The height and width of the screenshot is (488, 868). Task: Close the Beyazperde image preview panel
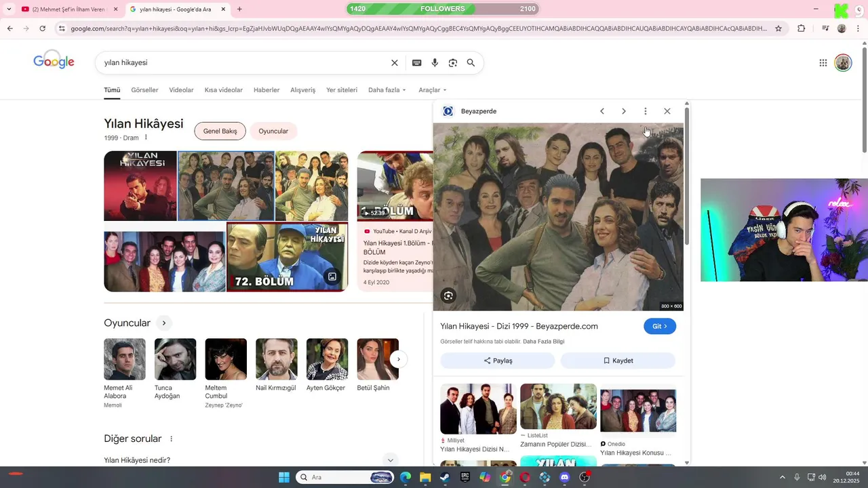pos(667,111)
